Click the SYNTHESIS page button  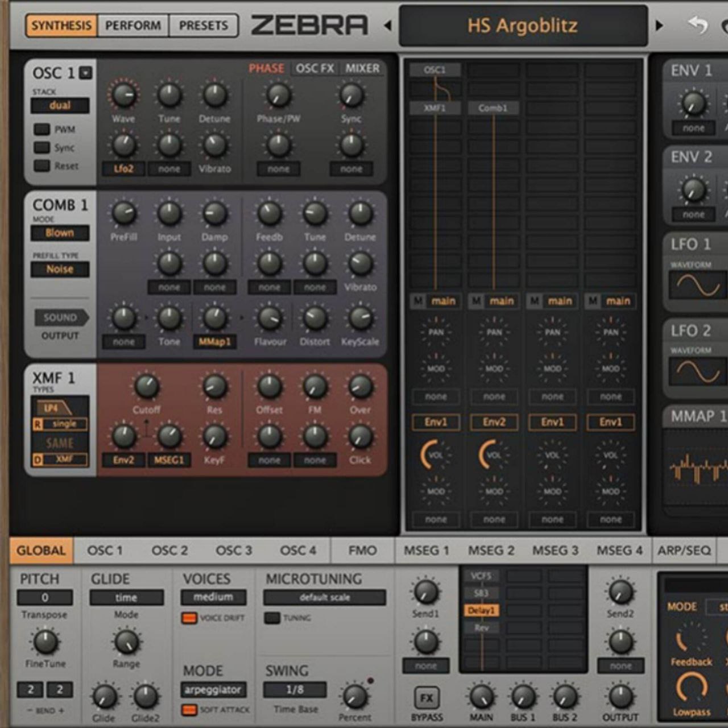tap(61, 26)
